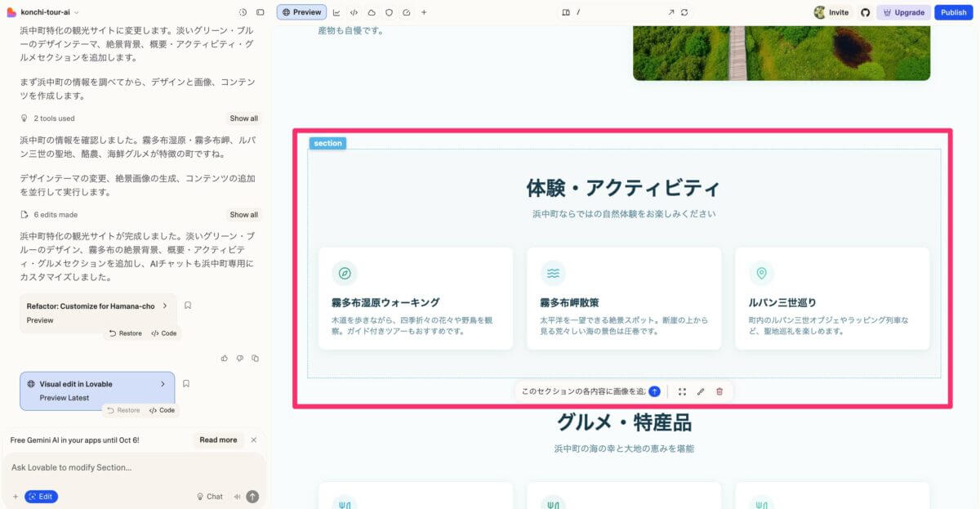
Task: Delete the selected section with trash icon
Action: 719,391
